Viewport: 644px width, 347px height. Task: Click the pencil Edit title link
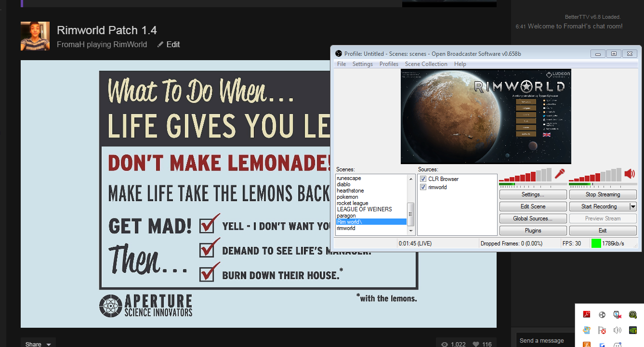[169, 44]
